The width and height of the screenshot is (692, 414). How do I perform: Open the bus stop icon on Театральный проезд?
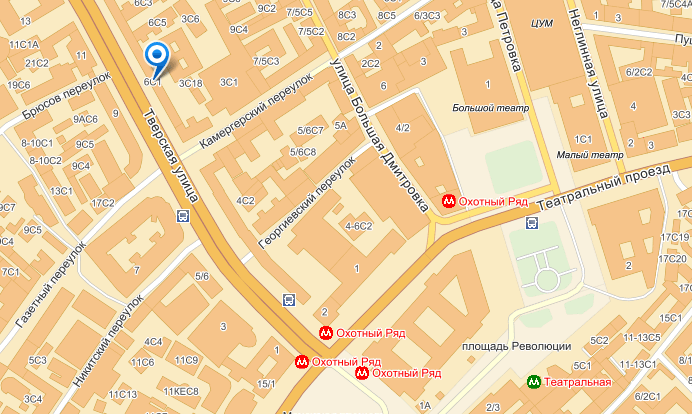click(532, 223)
